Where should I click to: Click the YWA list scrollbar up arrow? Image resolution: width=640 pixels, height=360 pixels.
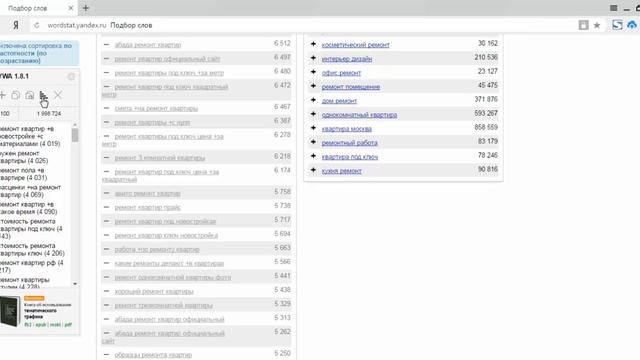[75, 125]
